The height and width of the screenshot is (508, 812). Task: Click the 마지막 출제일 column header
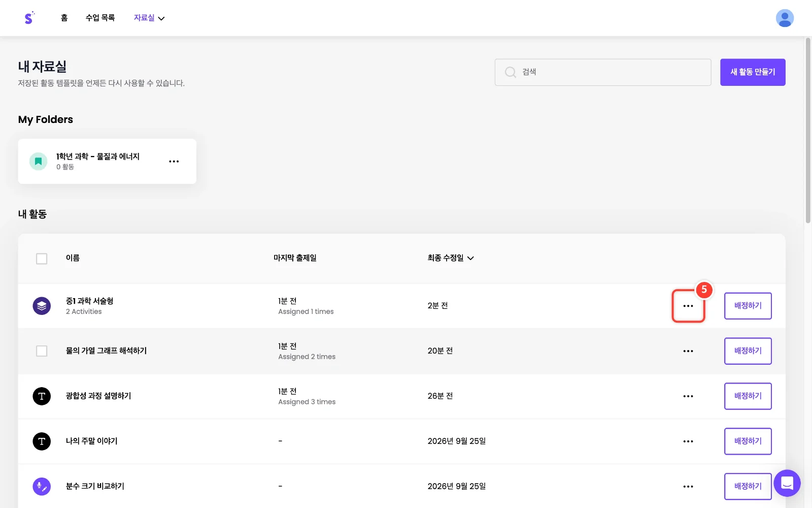pos(295,258)
